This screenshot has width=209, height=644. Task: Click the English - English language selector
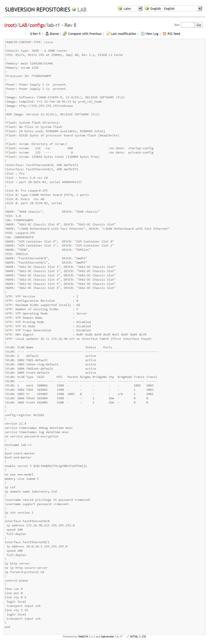(x=173, y=9)
